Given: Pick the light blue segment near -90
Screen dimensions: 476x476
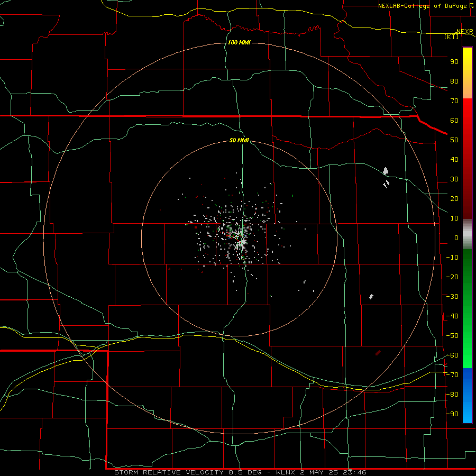Looking at the screenshot, I should pyautogui.click(x=467, y=414).
